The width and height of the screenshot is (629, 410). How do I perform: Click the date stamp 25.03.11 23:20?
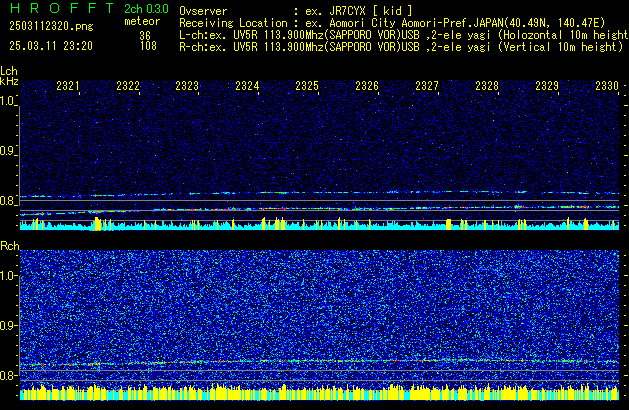(x=51, y=46)
